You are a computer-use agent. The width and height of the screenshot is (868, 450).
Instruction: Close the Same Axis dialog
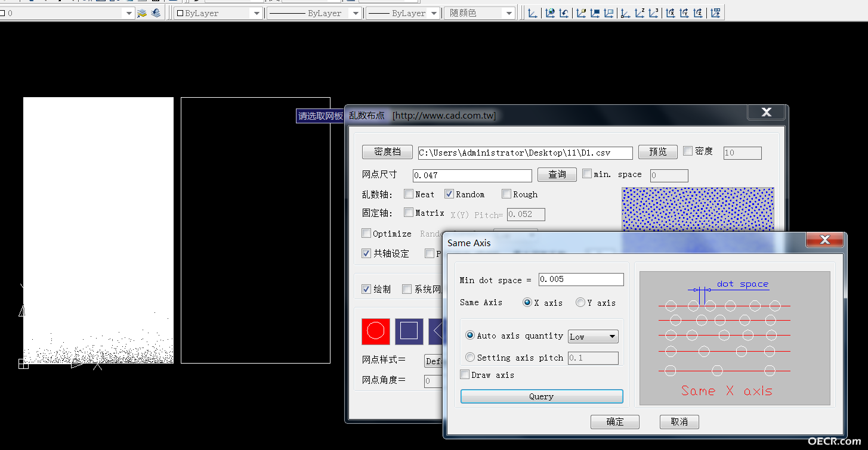(825, 240)
